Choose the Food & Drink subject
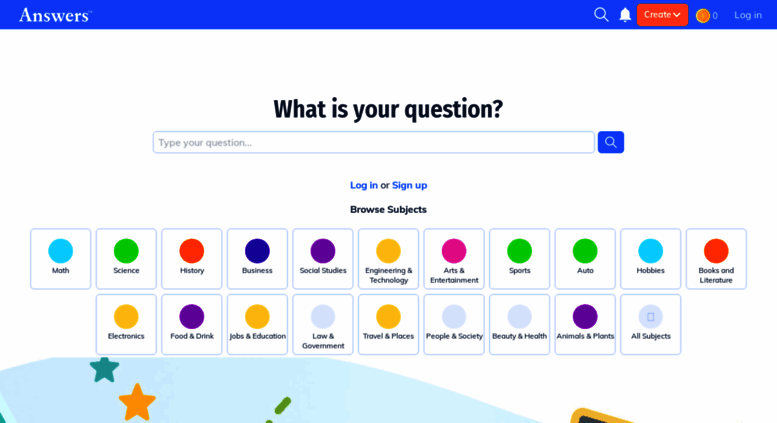 pyautogui.click(x=192, y=324)
